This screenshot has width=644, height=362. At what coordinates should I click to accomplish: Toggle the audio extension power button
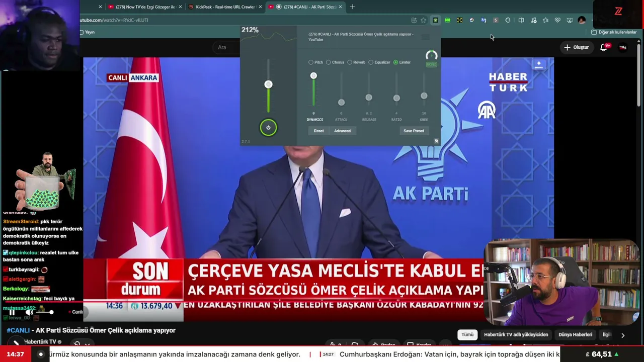268,128
